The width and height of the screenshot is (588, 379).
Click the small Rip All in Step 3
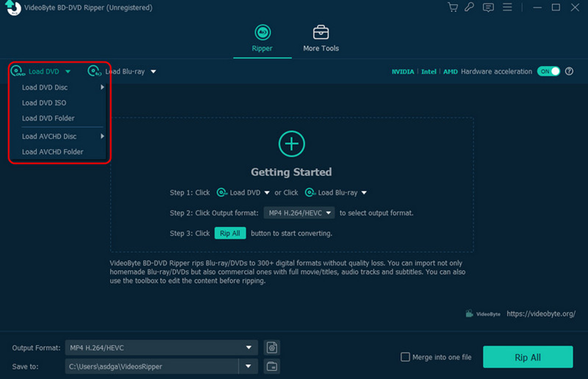230,233
